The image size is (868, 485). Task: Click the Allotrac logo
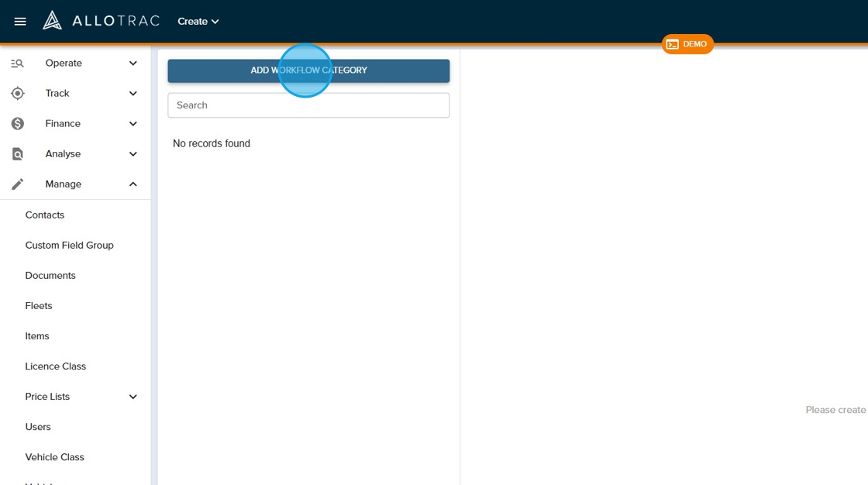click(101, 21)
